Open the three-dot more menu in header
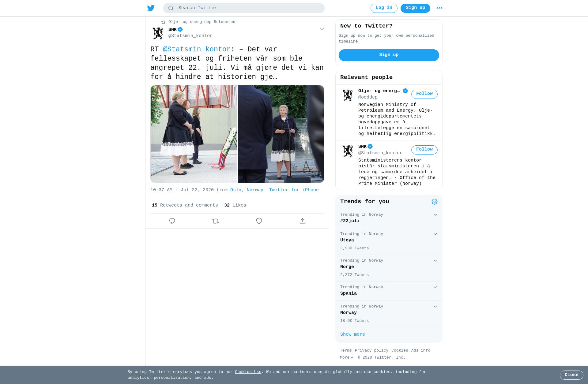 (439, 8)
